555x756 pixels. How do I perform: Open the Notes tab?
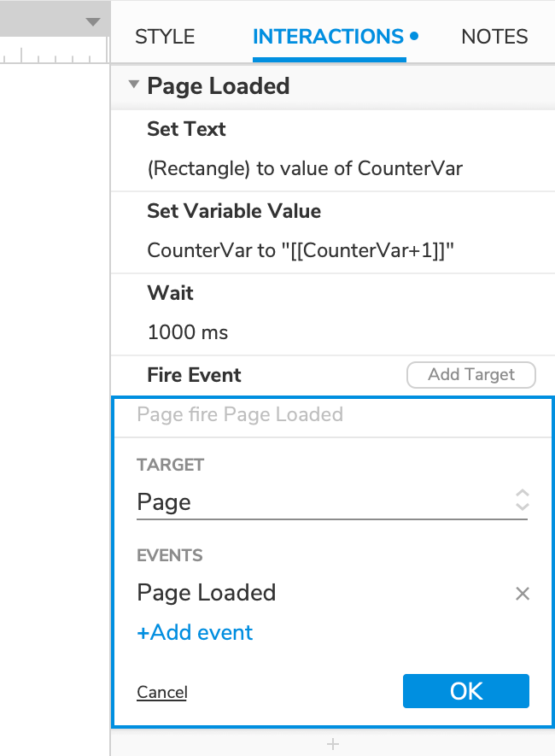tap(494, 37)
